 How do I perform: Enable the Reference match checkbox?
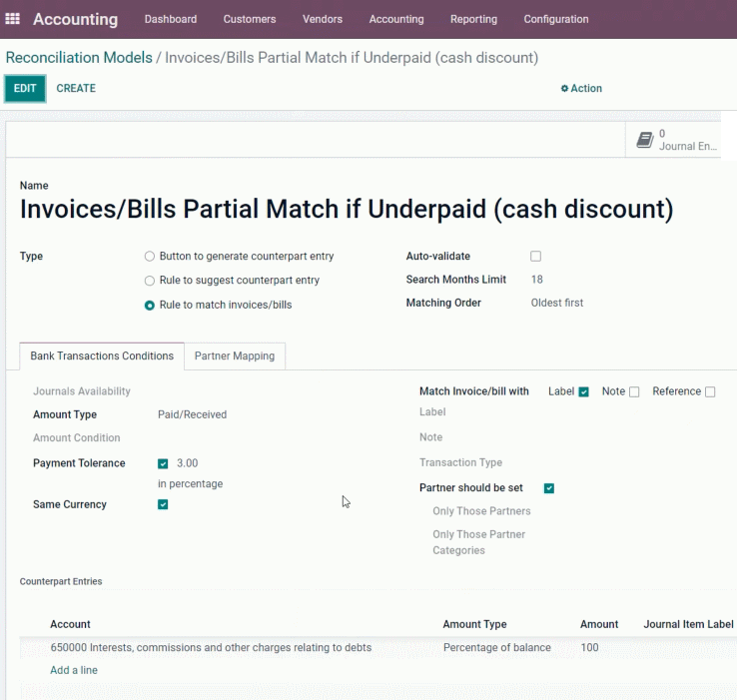point(710,392)
